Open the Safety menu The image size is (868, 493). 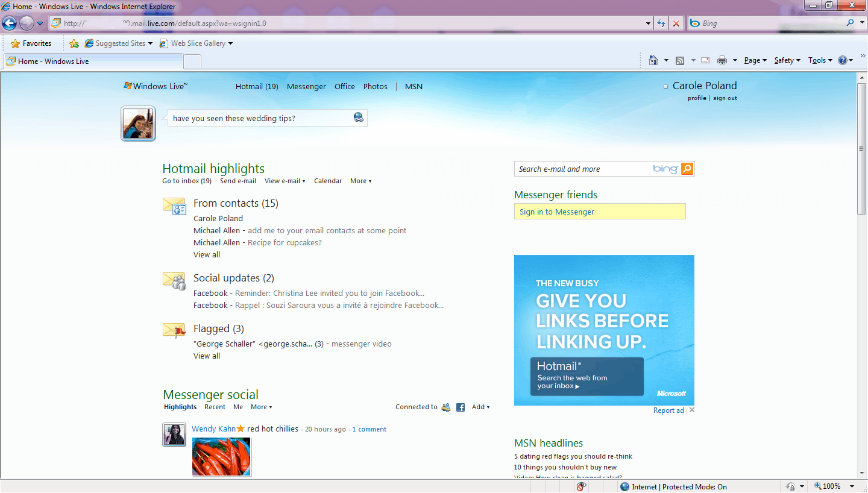tap(787, 60)
